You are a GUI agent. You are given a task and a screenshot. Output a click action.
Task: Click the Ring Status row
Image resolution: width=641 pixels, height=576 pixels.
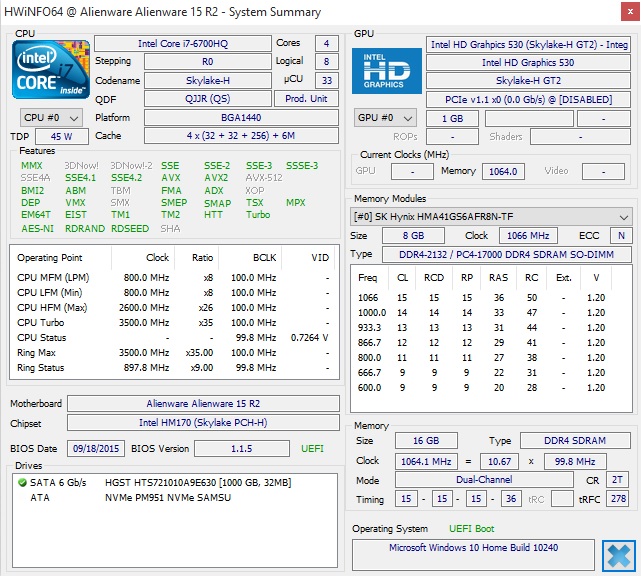174,368
